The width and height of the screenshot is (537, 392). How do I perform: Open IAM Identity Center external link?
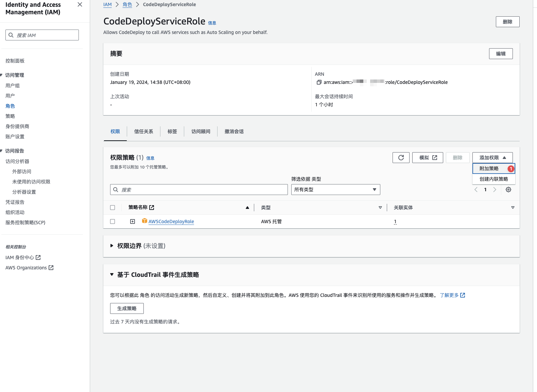(x=23, y=257)
